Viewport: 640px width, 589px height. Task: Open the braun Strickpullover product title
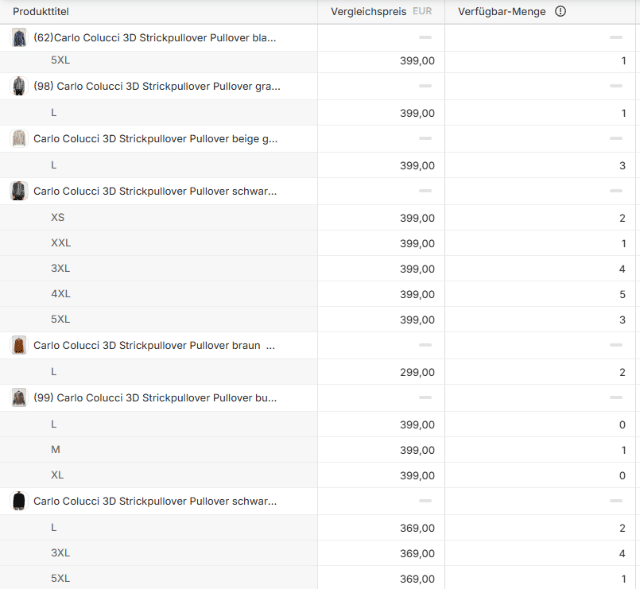[x=155, y=345]
